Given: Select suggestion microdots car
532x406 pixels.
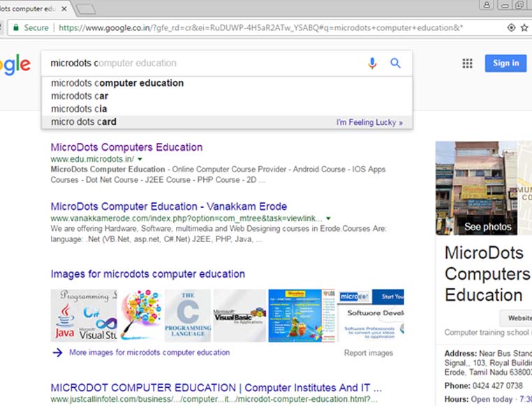Looking at the screenshot, I should pyautogui.click(x=227, y=96).
